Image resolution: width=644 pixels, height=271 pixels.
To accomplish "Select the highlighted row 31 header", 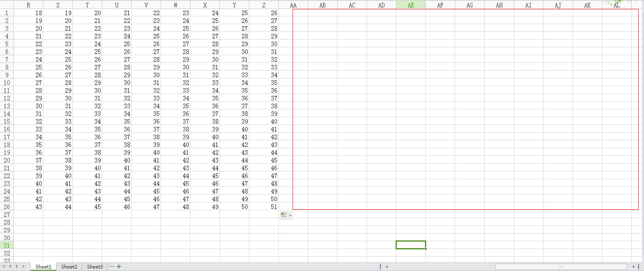I will coord(7,245).
